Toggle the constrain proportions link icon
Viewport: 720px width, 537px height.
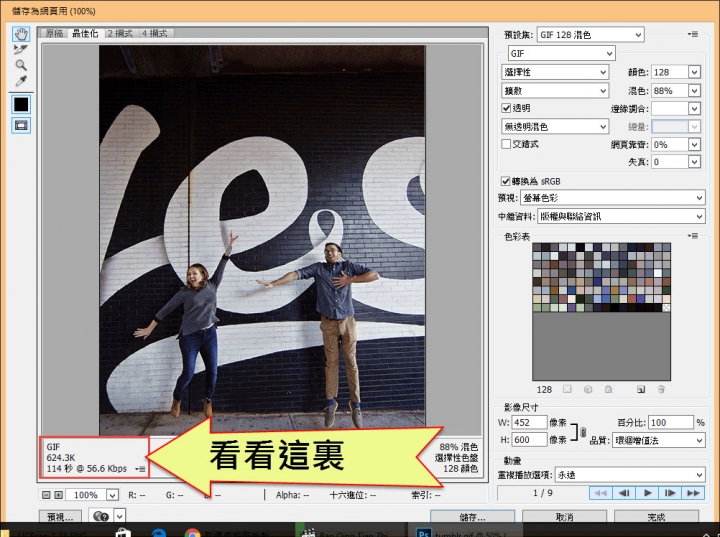point(583,432)
